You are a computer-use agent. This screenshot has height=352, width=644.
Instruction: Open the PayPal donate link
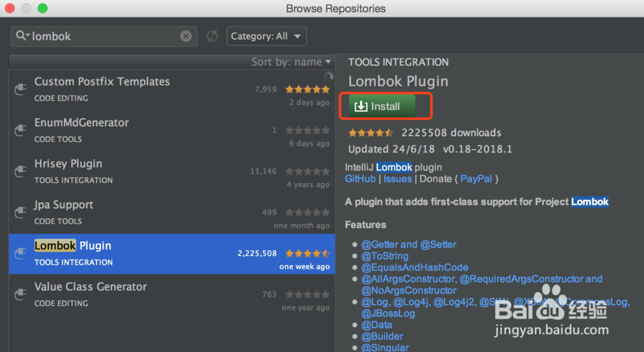click(x=476, y=179)
